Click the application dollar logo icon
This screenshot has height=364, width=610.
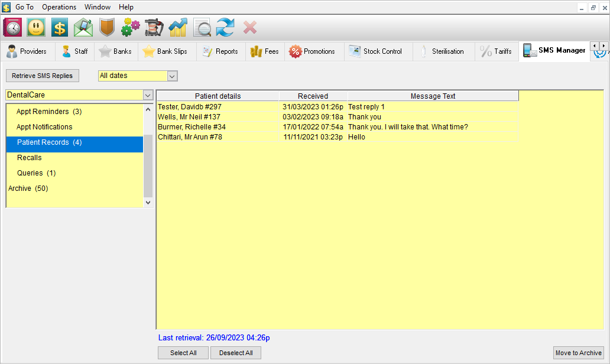tap(7, 7)
